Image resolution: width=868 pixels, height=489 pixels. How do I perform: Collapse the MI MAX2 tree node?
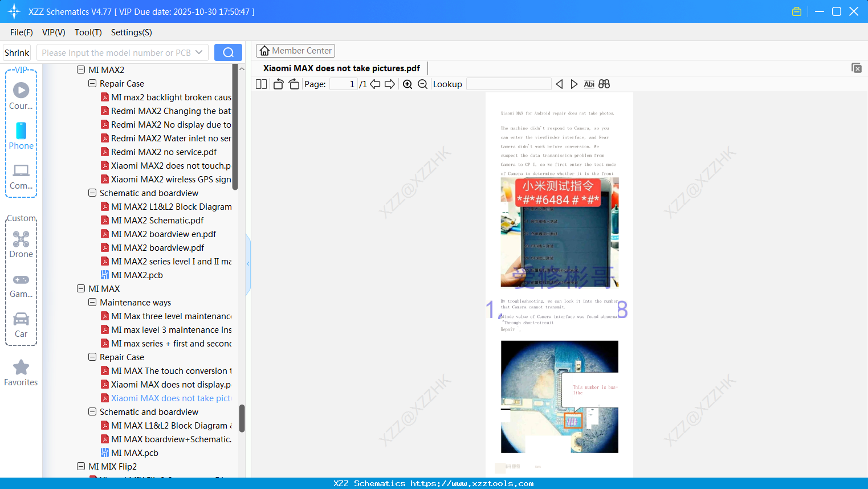tap(81, 70)
